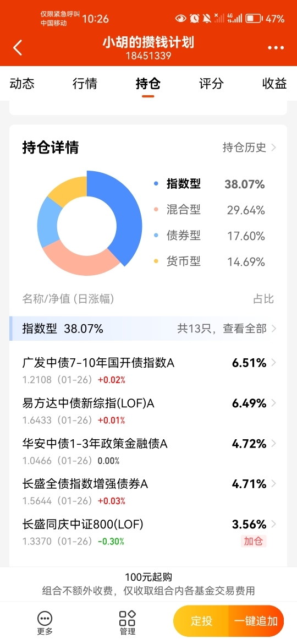Tap the eye comfort status icon
The image size is (297, 644).
click(x=180, y=19)
